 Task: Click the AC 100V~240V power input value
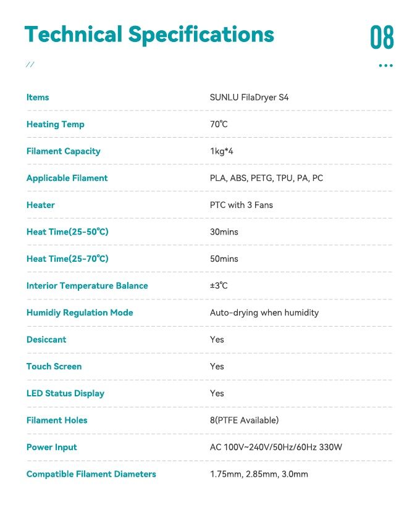click(x=275, y=447)
